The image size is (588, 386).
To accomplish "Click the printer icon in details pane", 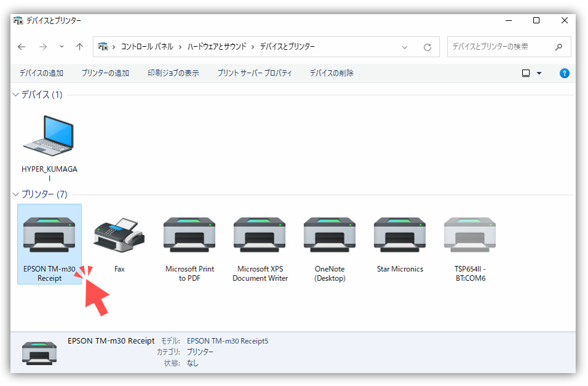I will [x=39, y=353].
